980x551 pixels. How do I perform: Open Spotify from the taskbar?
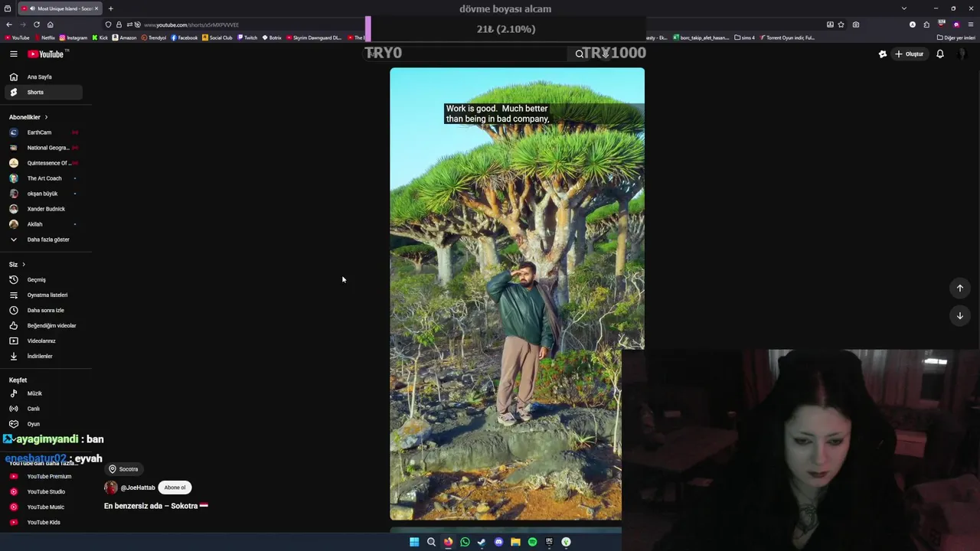[532, 542]
